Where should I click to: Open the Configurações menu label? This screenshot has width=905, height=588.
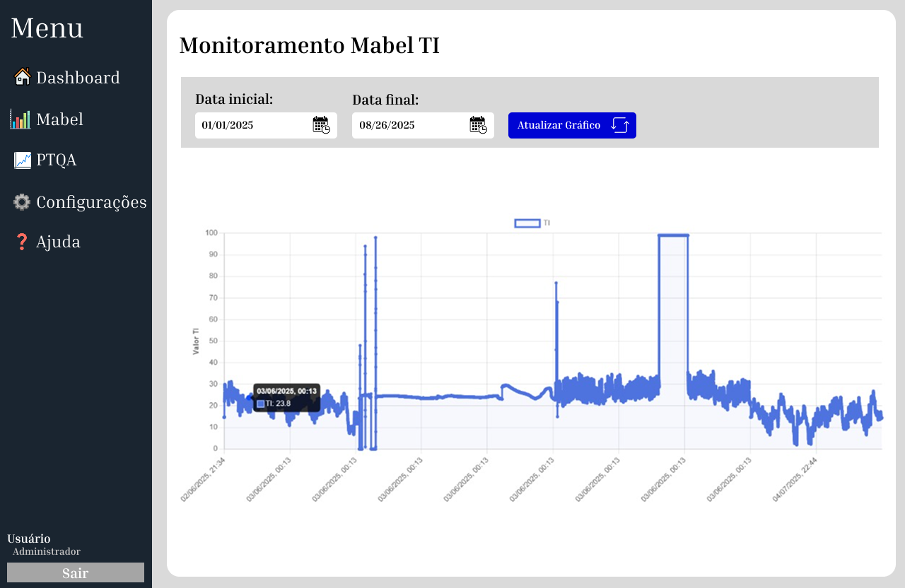[91, 202]
